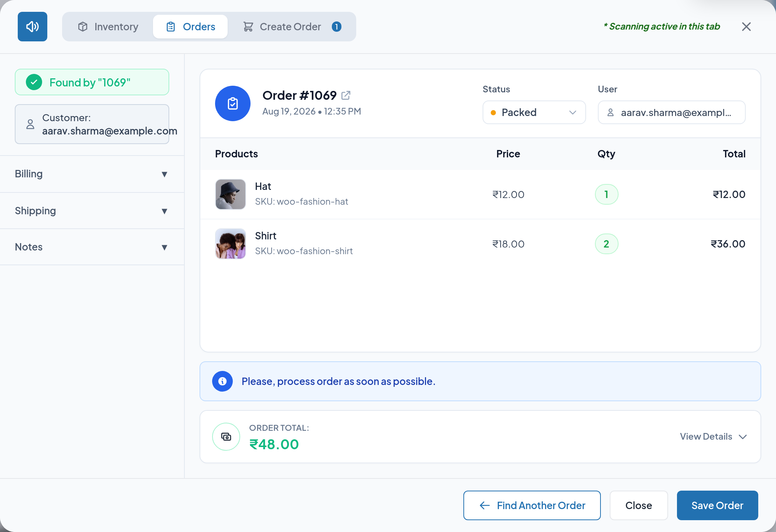Image resolution: width=776 pixels, height=532 pixels.
Task: Expand the Billing section
Action: [x=92, y=174]
